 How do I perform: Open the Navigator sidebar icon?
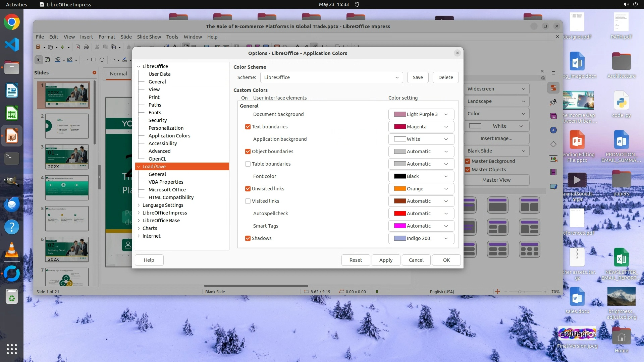pos(553,130)
